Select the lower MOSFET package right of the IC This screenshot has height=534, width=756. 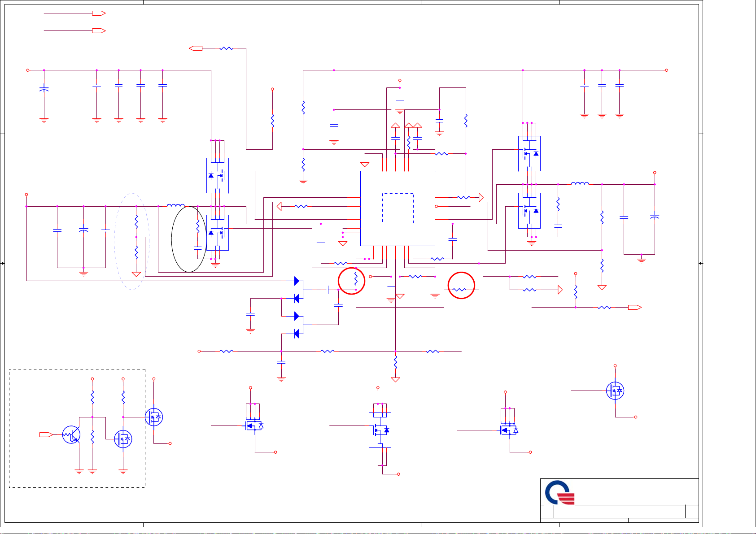[529, 211]
